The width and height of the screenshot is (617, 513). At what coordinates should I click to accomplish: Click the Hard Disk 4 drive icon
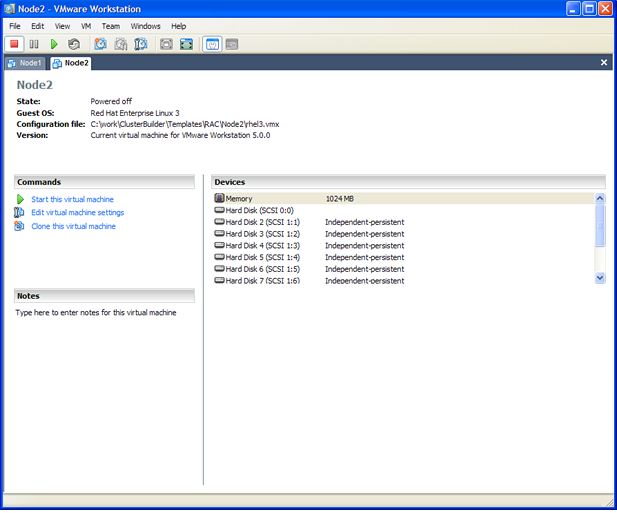[x=219, y=245]
